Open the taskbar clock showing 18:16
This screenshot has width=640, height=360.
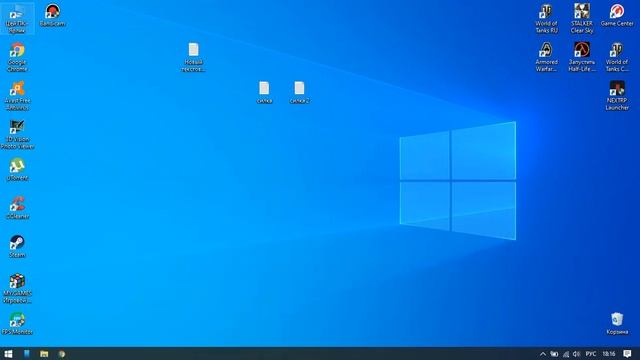[x=609, y=354]
